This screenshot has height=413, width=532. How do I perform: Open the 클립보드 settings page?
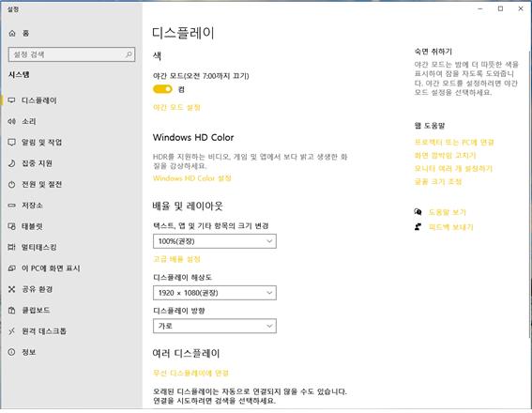click(x=71, y=310)
